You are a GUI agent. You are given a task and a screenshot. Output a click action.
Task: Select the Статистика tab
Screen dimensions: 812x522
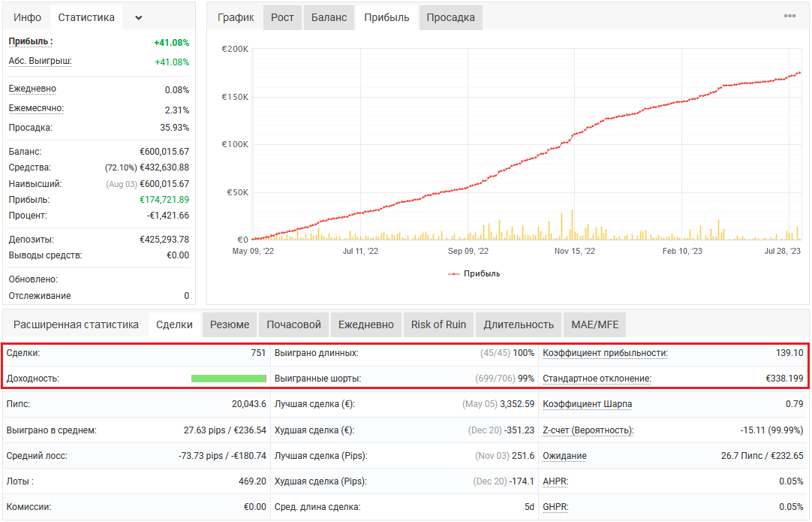[x=86, y=17]
